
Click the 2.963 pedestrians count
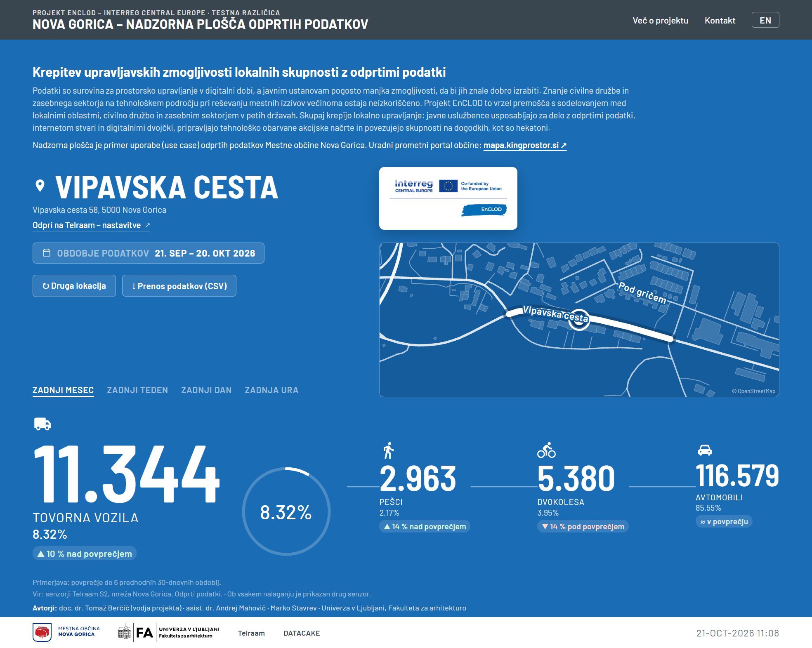pos(418,478)
